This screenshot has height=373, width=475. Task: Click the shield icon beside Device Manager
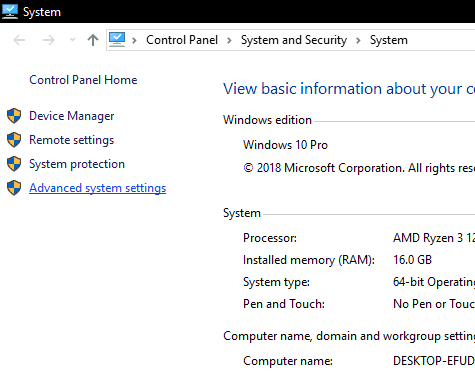coord(14,116)
